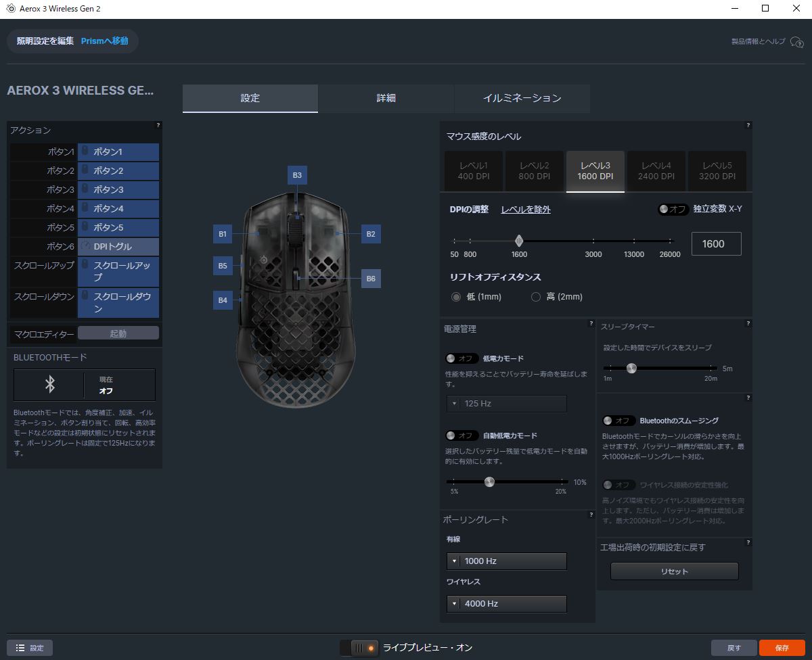The width and height of the screenshot is (812, 660).
Task: Open the 有線 1000 Hz polling dropdown
Action: tap(507, 561)
